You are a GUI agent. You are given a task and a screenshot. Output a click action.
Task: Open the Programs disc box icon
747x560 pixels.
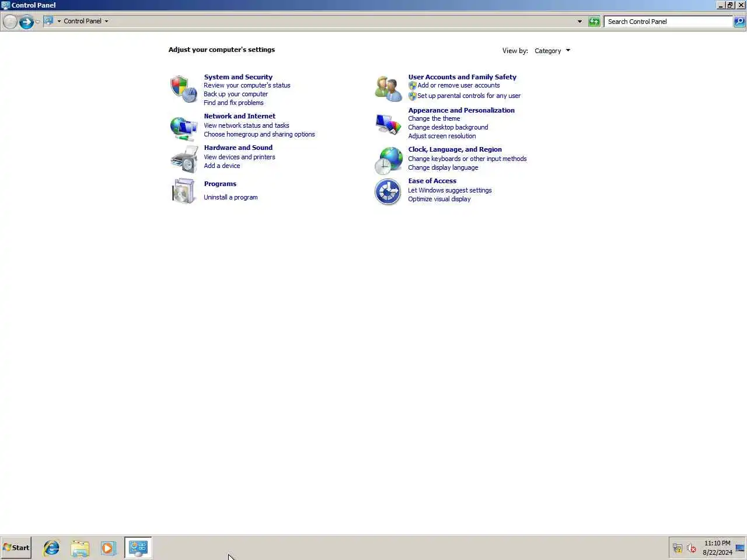tap(184, 191)
